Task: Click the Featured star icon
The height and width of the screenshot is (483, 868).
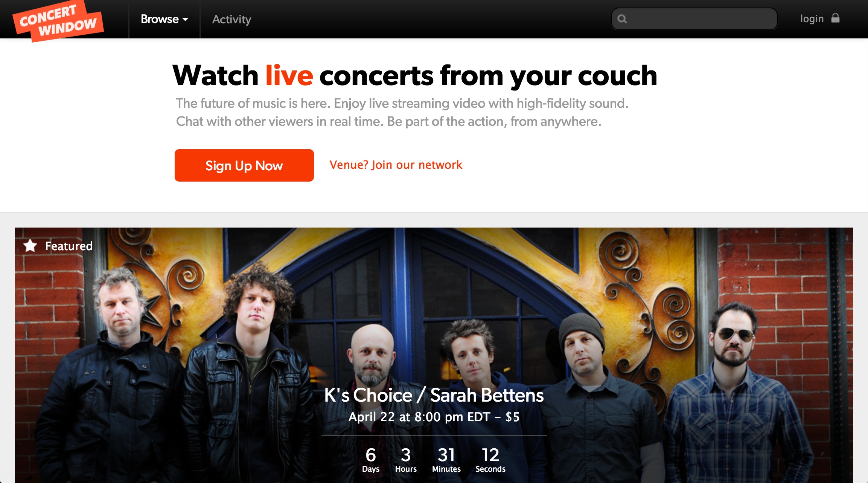Action: 30,246
